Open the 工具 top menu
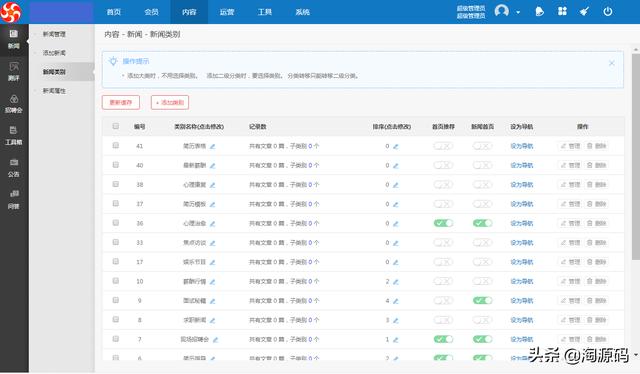The width and height of the screenshot is (640, 374). 264,12
